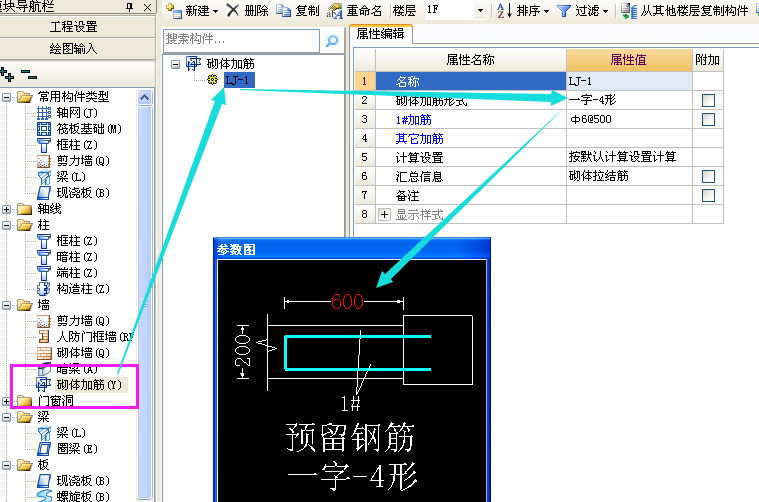Click navigator scrollbar up arrow

[144, 97]
